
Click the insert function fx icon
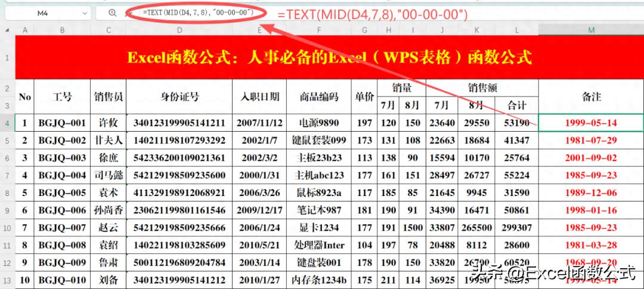pos(129,13)
